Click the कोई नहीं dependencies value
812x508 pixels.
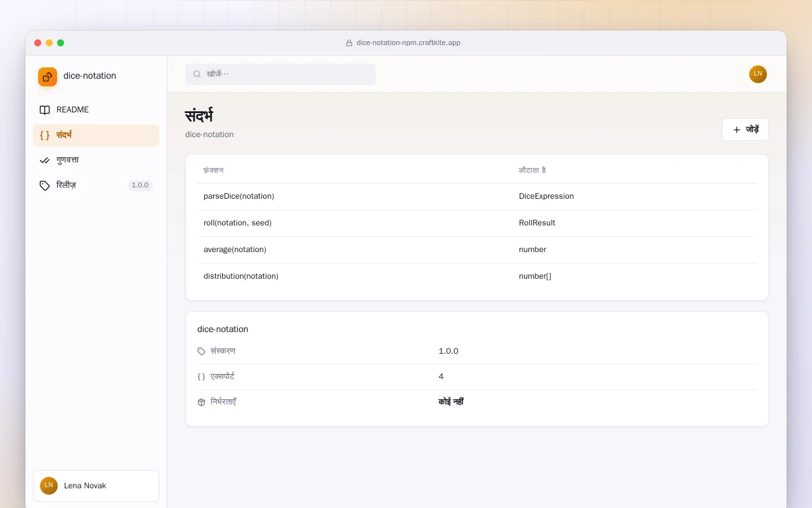click(x=451, y=402)
